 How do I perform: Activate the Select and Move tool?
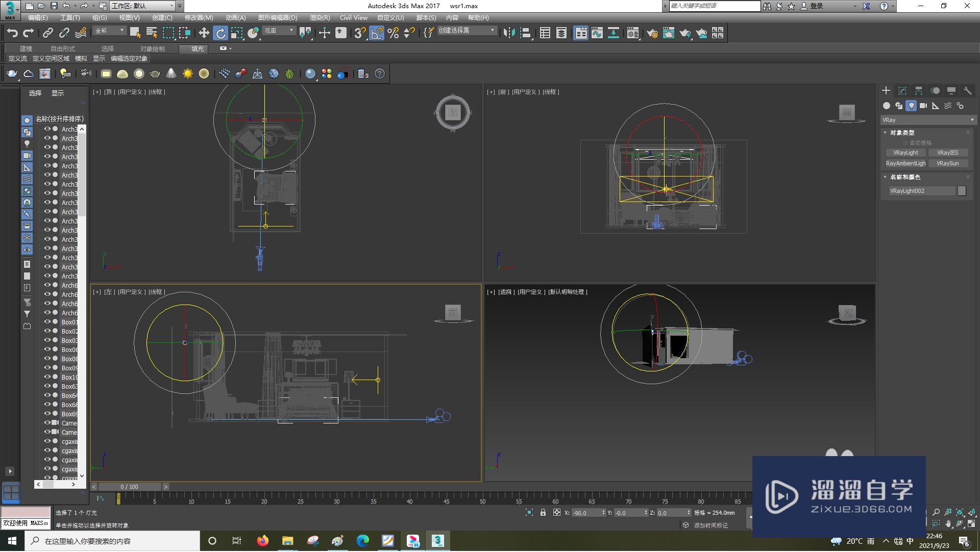point(204,33)
